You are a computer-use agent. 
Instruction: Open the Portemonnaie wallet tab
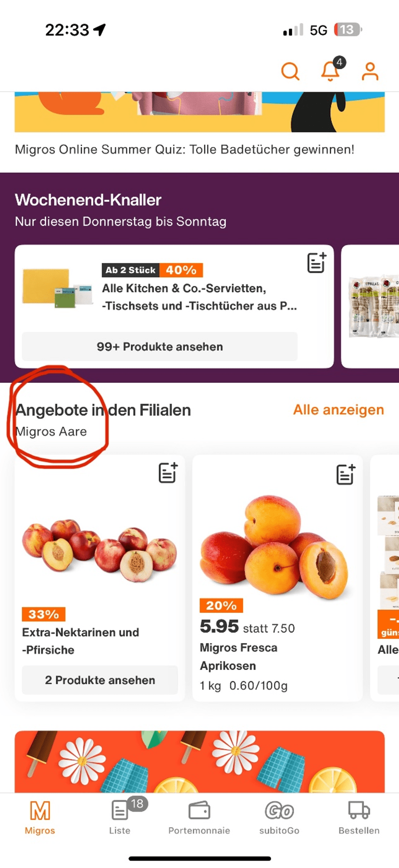pyautogui.click(x=199, y=818)
